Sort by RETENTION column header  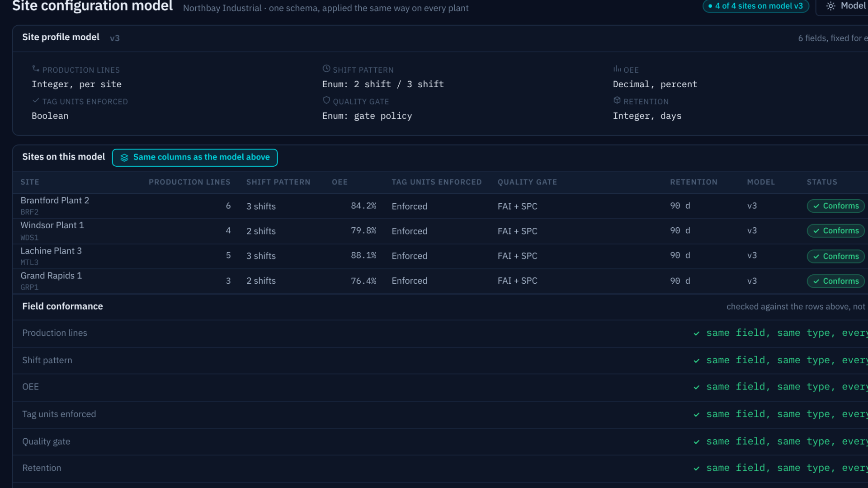pos(694,182)
